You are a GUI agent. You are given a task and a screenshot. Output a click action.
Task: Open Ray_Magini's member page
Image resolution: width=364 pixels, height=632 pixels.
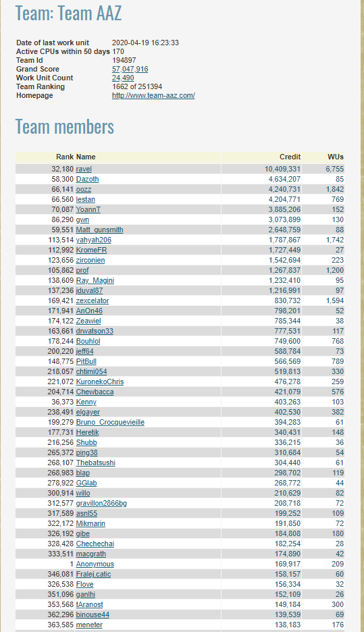point(95,280)
